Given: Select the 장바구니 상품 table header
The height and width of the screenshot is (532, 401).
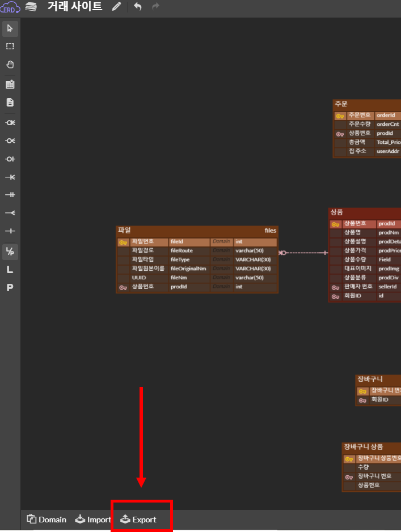Looking at the screenshot, I should tap(372, 447).
